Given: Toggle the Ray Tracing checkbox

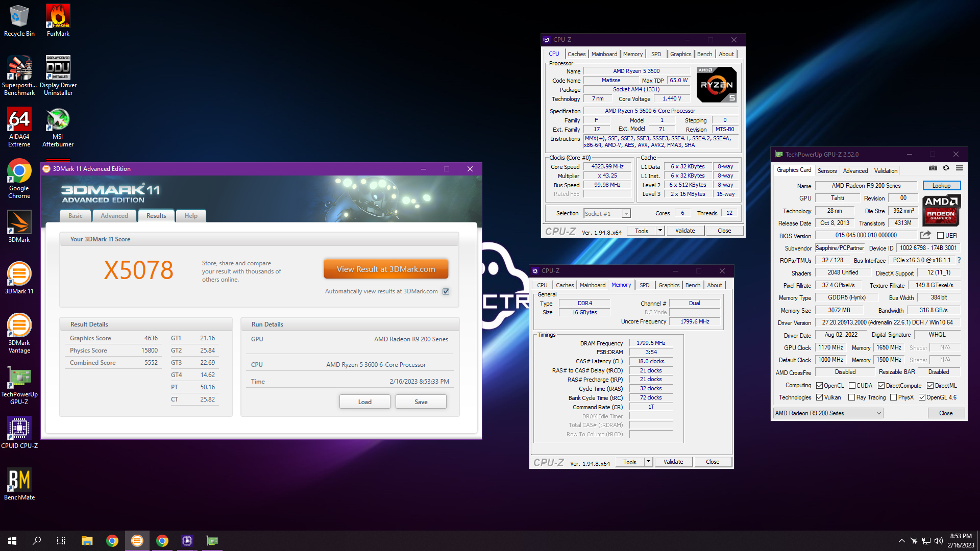Looking at the screenshot, I should point(851,397).
